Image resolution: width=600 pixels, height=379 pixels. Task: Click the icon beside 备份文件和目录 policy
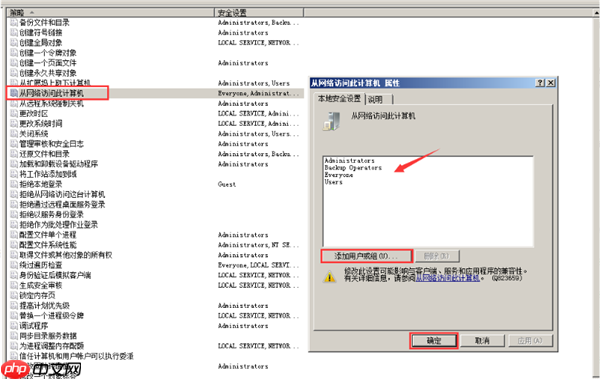[14, 23]
